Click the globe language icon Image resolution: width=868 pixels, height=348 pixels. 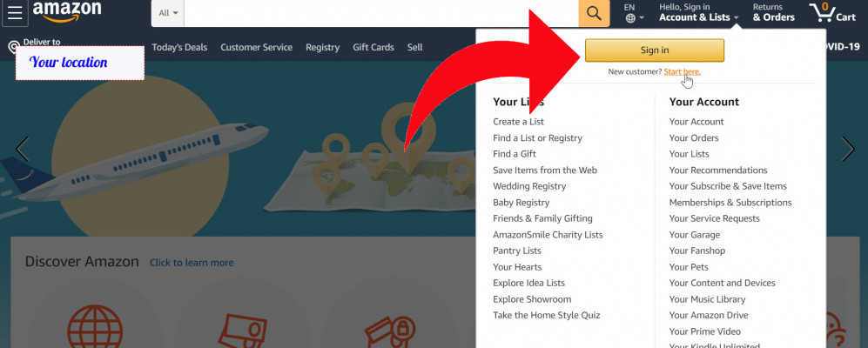point(630,18)
